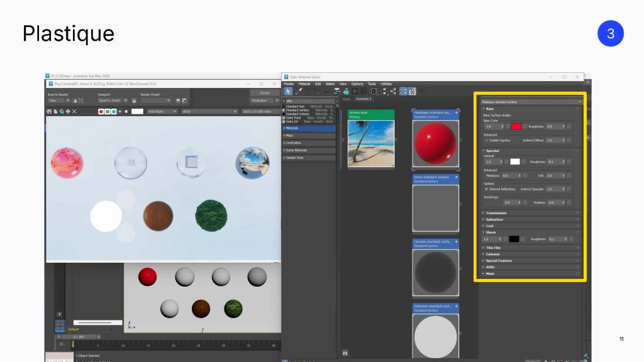Image resolution: width=644 pixels, height=362 pixels.
Task: Open the render setup icon beside Render Preset
Action: click(x=178, y=101)
